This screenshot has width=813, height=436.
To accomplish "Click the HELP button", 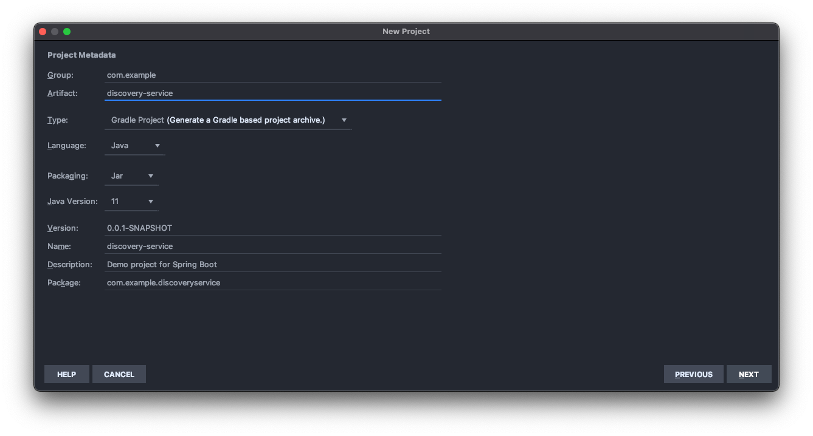I will (66, 374).
